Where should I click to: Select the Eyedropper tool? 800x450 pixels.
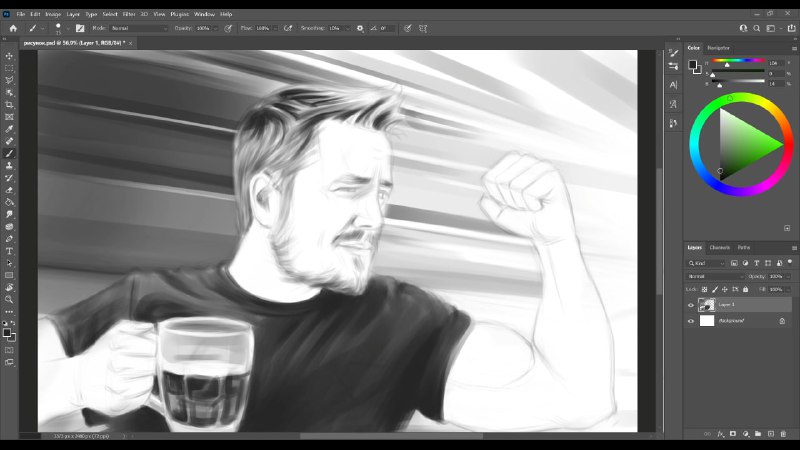[x=10, y=129]
